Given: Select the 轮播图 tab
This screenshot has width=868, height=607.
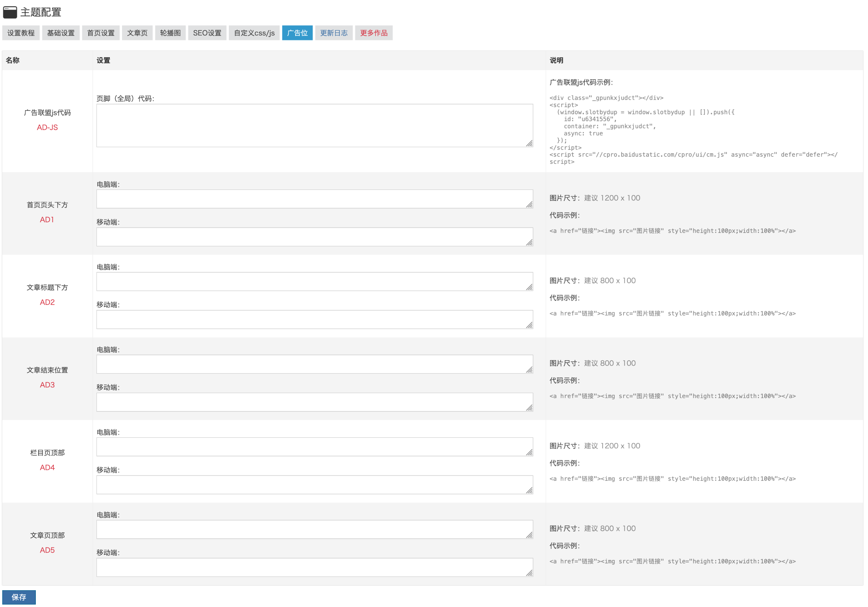Looking at the screenshot, I should tap(170, 33).
